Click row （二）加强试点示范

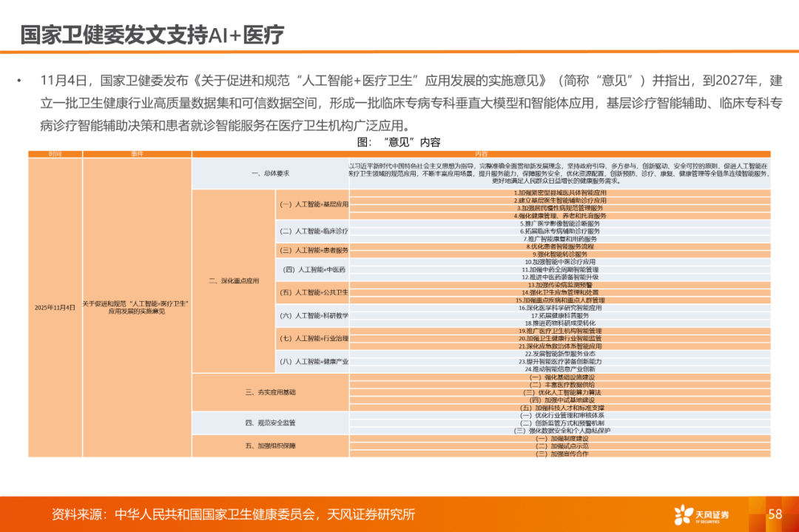560,446
